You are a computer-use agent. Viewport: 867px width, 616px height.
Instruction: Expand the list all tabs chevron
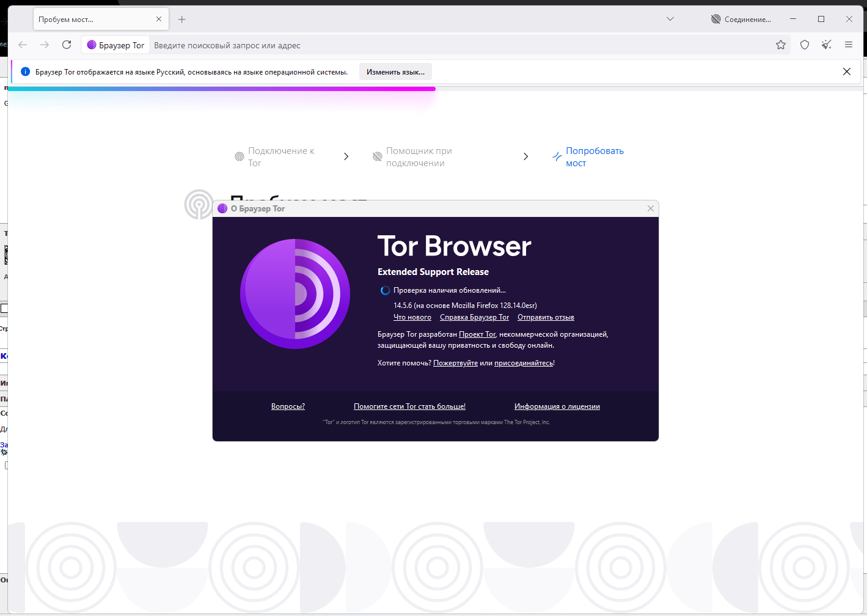click(x=670, y=19)
